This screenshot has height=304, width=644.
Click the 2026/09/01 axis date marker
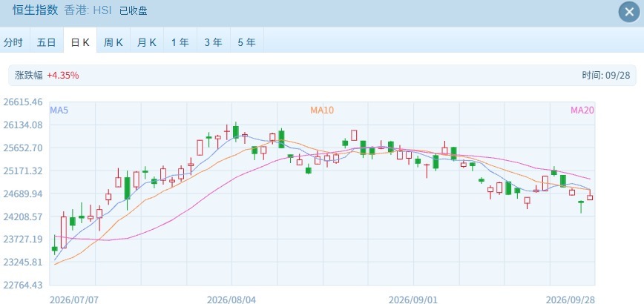pos(413,300)
